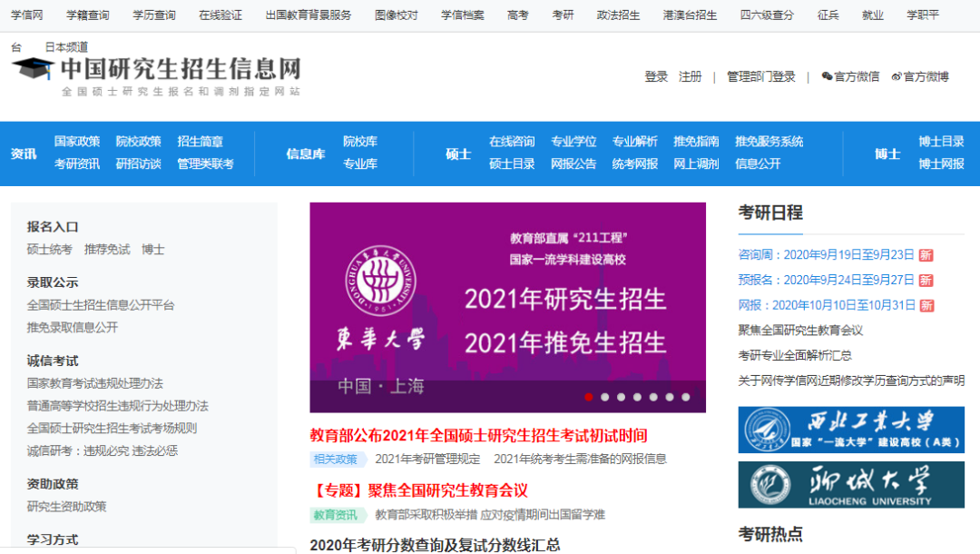Open 管理类联考 in blue nav
Image resolution: width=980 pixels, height=554 pixels.
206,163
